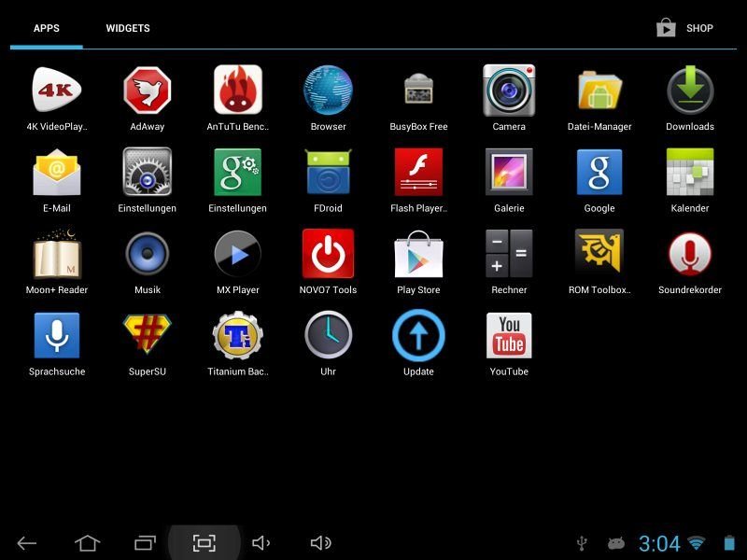Launch Titanium Backup app
The width and height of the screenshot is (747, 560).
(238, 335)
